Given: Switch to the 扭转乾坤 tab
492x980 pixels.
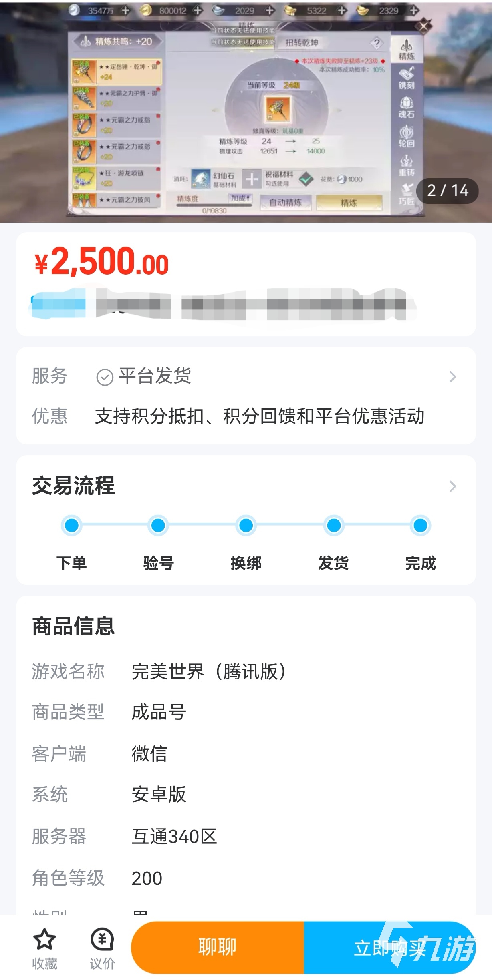Looking at the screenshot, I should coord(302,43).
